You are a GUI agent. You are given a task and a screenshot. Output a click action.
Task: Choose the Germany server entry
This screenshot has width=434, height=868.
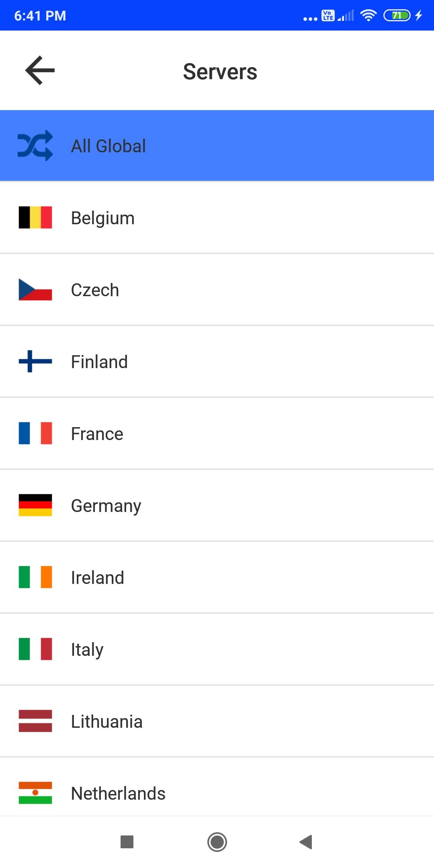[x=217, y=506]
